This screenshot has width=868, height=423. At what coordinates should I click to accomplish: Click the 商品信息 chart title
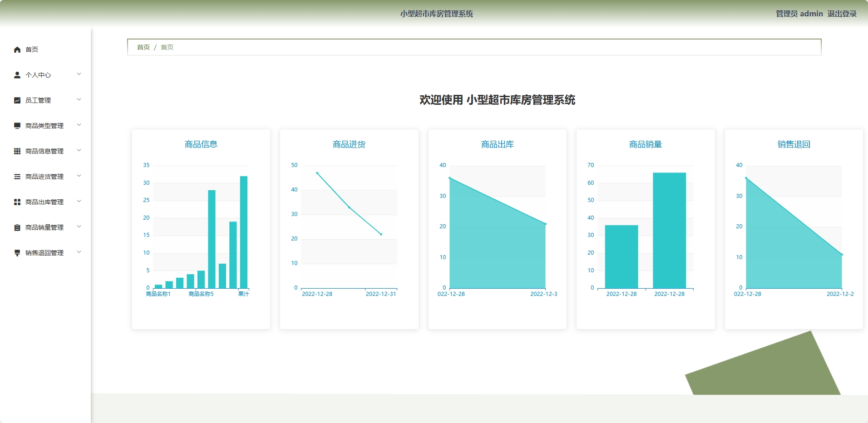tap(201, 144)
